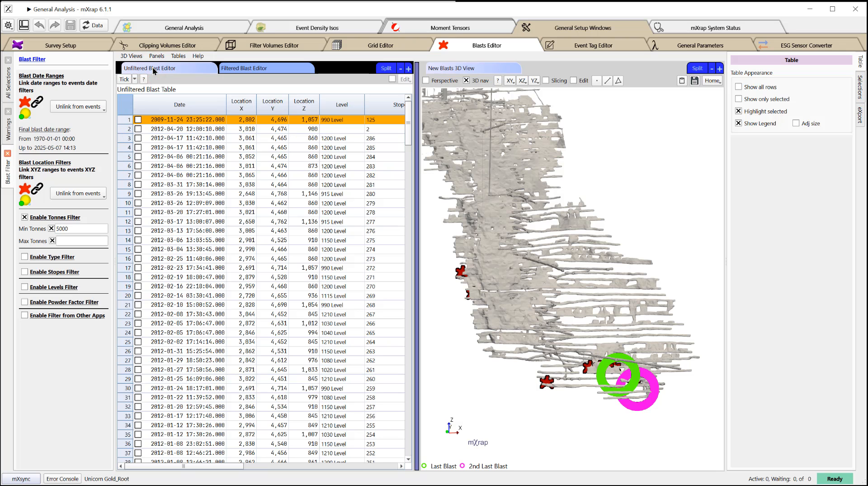Switch to Filtered Blast Editor tab
The image size is (868, 486).
point(267,68)
